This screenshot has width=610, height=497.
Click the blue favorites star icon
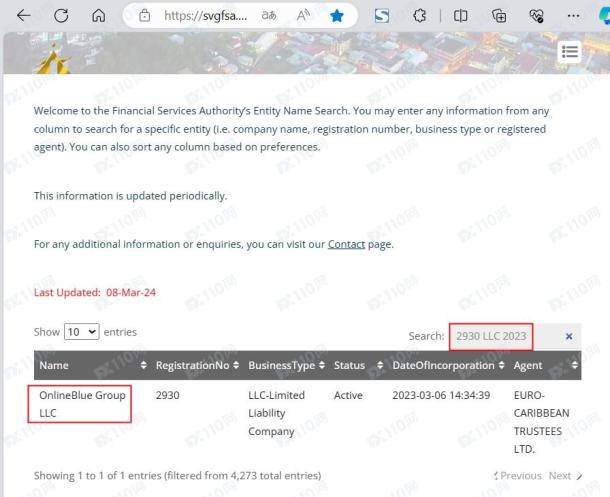coord(337,16)
